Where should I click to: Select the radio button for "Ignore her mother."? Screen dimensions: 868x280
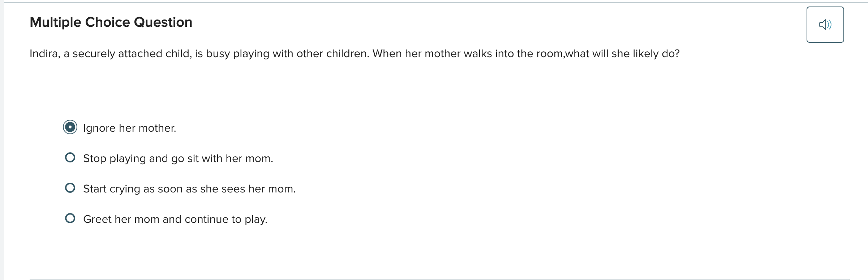tap(70, 127)
